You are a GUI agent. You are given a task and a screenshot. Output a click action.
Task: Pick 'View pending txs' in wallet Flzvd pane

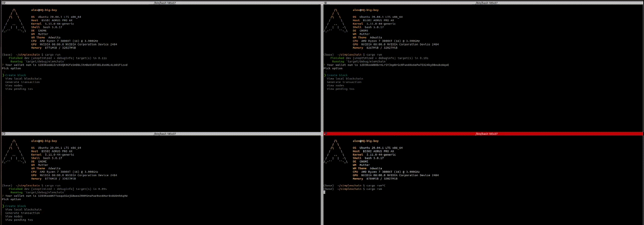tap(19, 89)
